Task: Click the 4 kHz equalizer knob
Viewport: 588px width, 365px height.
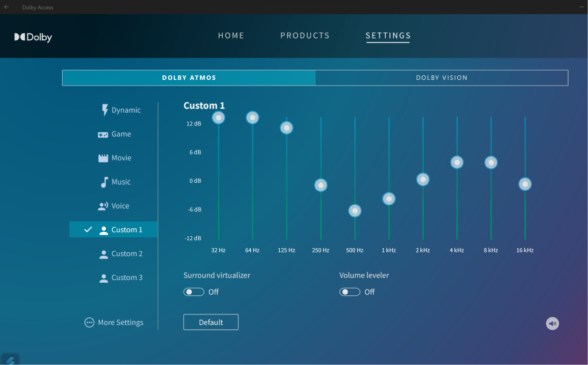Action: pos(457,162)
